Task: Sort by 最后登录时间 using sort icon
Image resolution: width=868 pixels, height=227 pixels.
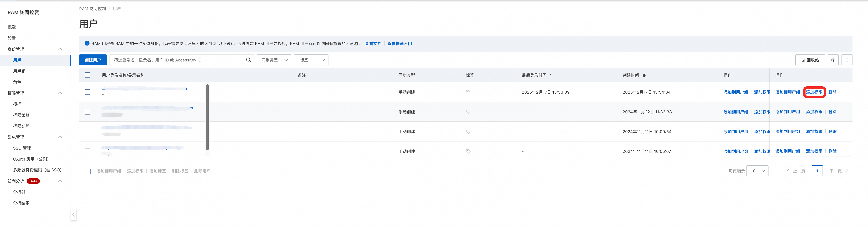Action: pos(551,75)
